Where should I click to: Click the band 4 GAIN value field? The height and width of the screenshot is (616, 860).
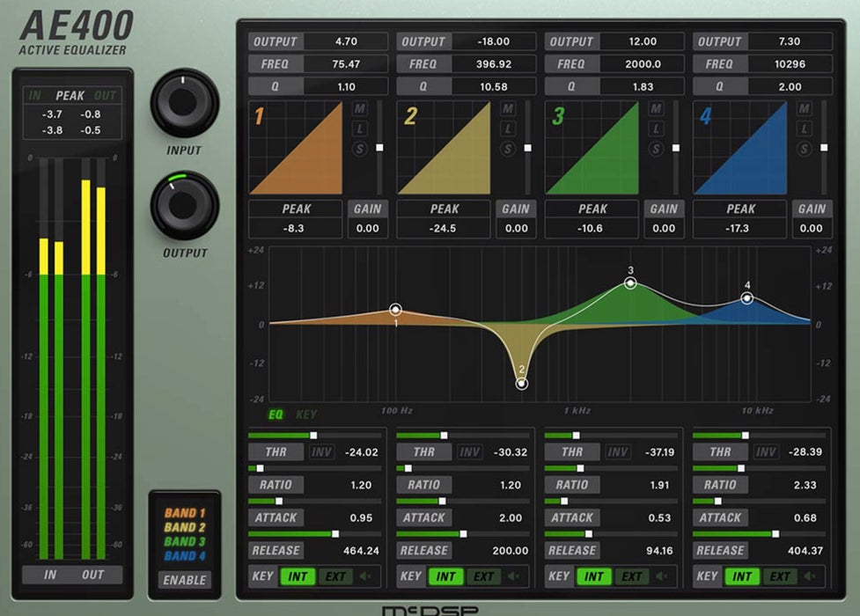811,229
